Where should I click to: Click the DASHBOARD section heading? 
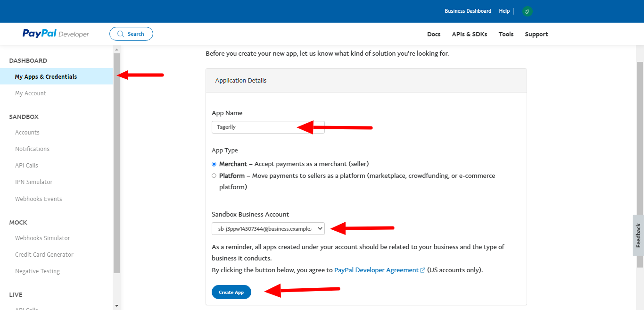(x=28, y=61)
